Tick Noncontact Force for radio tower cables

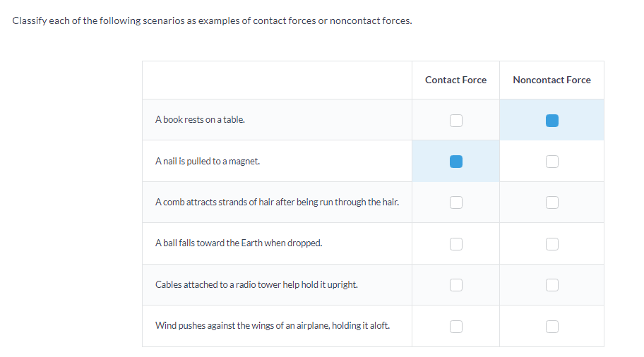(x=552, y=285)
